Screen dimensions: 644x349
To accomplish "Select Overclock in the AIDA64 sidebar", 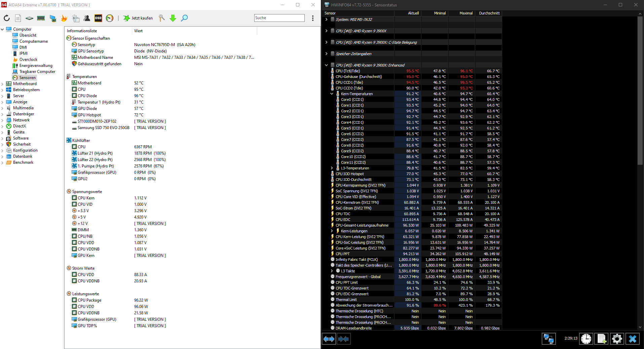I will pyautogui.click(x=28, y=59).
